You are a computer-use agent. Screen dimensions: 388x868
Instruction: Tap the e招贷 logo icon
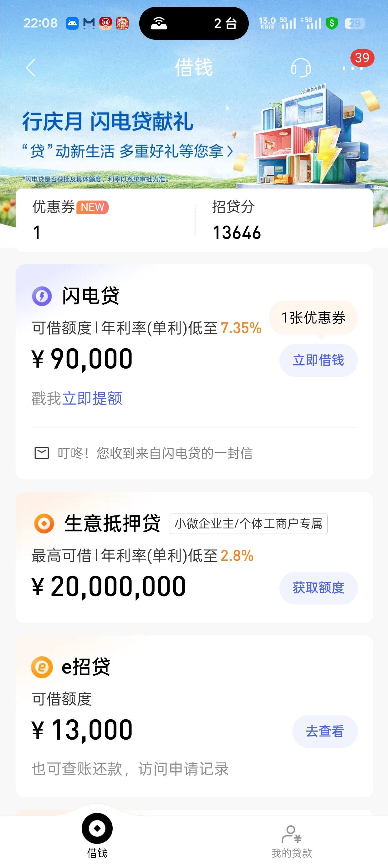point(42,667)
